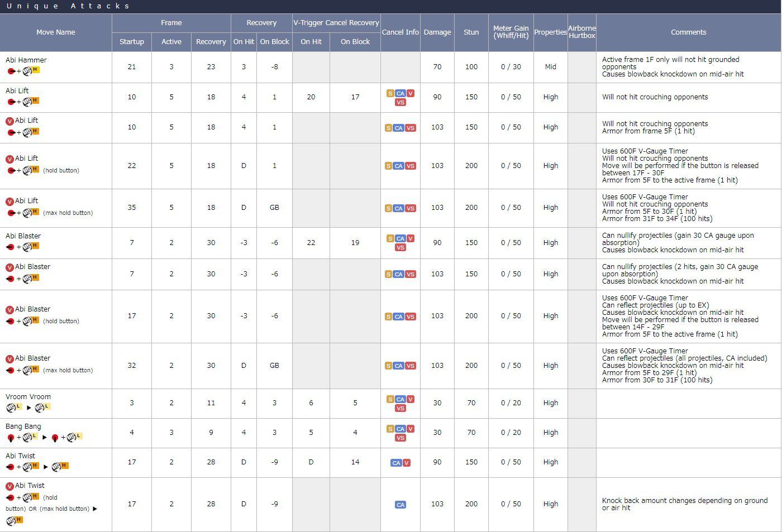This screenshot has height=532, width=782.
Task: Click the first light punch icon under Vroom Vroom
Action: (x=13, y=408)
